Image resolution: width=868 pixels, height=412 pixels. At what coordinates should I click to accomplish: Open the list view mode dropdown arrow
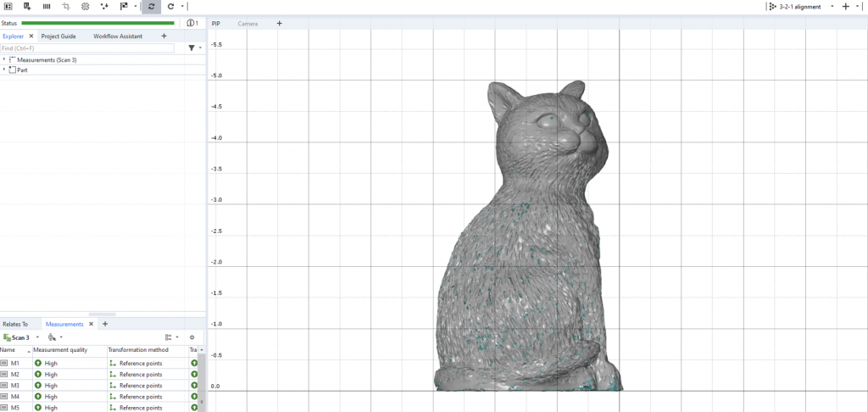coord(177,337)
